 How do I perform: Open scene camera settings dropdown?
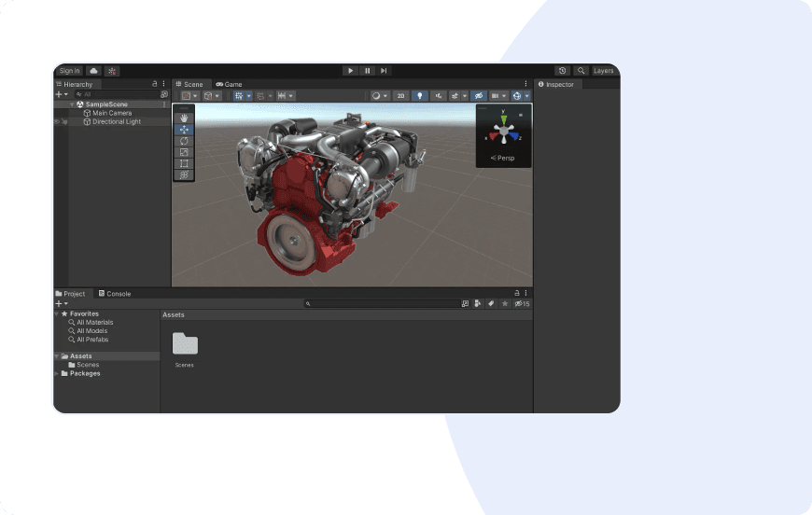click(498, 96)
